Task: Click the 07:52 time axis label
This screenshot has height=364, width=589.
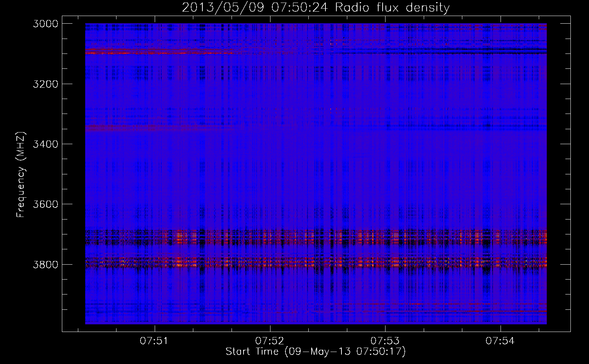Action: point(270,341)
